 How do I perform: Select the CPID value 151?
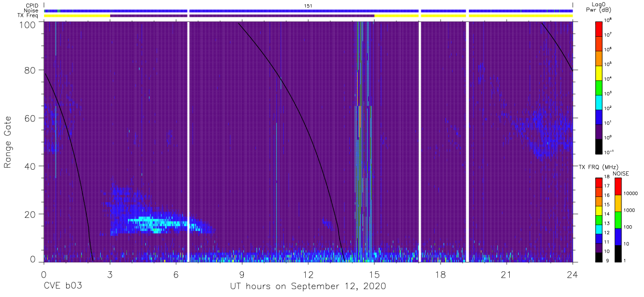coord(308,6)
